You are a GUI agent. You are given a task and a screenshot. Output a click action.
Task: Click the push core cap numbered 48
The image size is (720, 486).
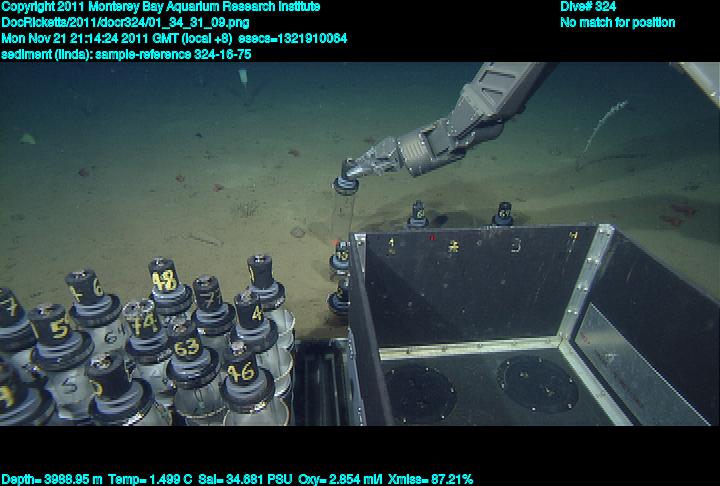click(163, 277)
